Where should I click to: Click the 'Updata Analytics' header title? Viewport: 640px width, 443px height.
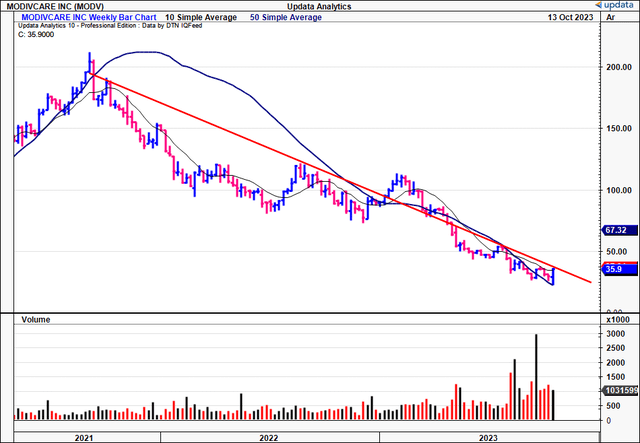click(x=319, y=7)
